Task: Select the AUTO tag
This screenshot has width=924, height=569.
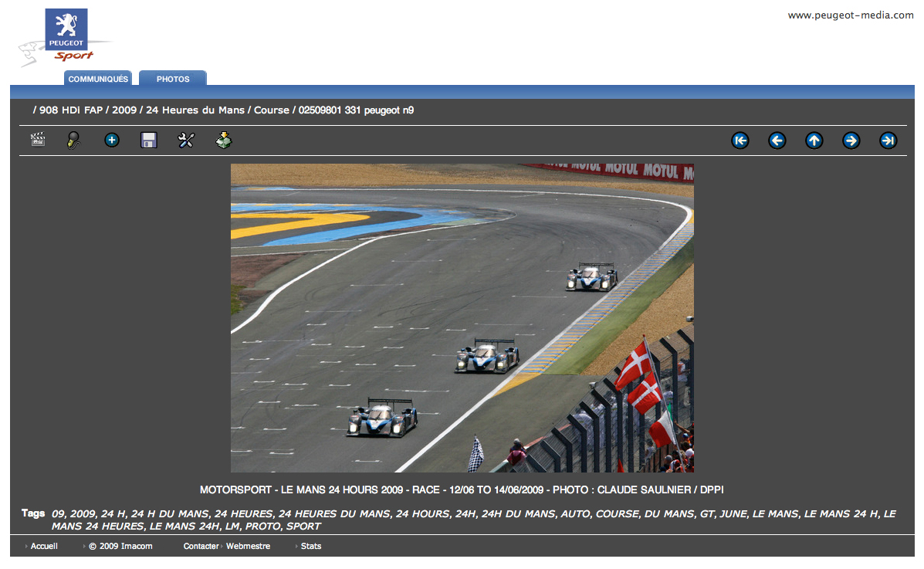Action: click(x=575, y=514)
